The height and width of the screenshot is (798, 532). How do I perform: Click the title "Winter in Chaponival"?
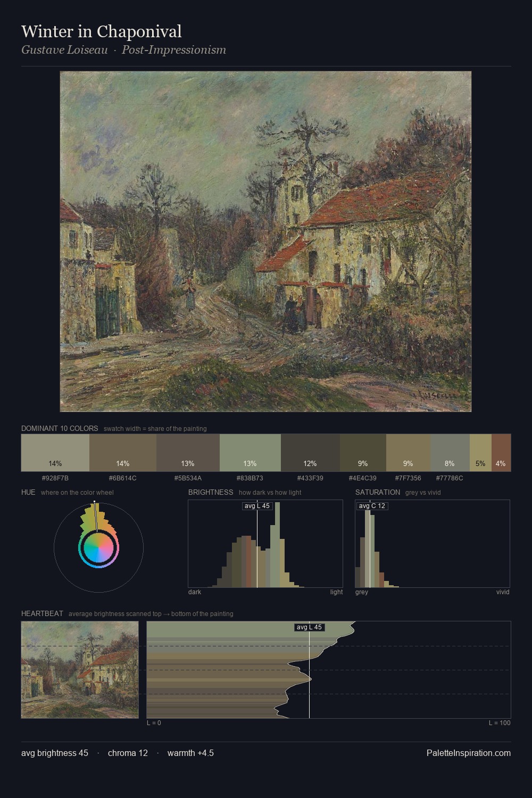point(102,31)
